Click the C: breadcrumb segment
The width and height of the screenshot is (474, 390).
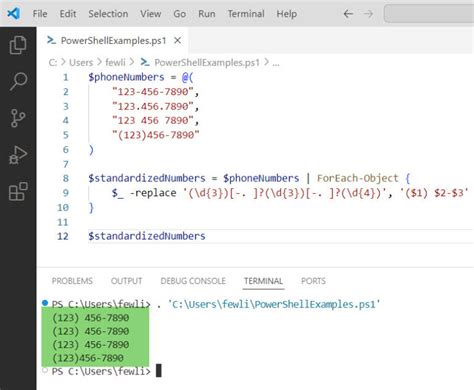click(x=53, y=62)
